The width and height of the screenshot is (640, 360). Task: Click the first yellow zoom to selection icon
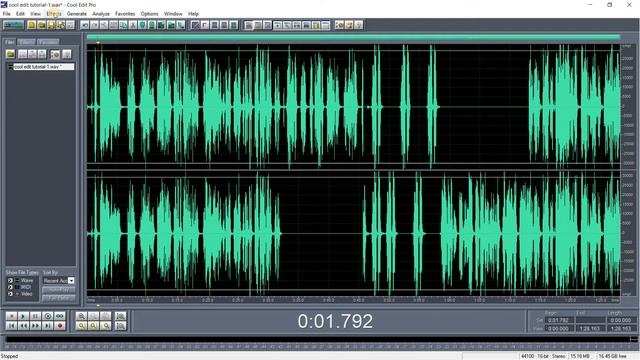tap(81, 326)
